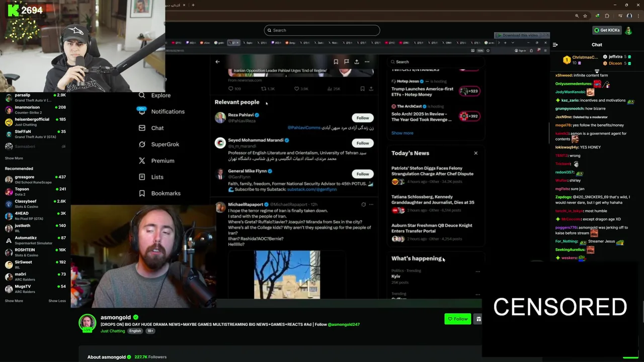This screenshot has width=644, height=362.
Task: Focus the Kick search box
Action: tap(322, 30)
